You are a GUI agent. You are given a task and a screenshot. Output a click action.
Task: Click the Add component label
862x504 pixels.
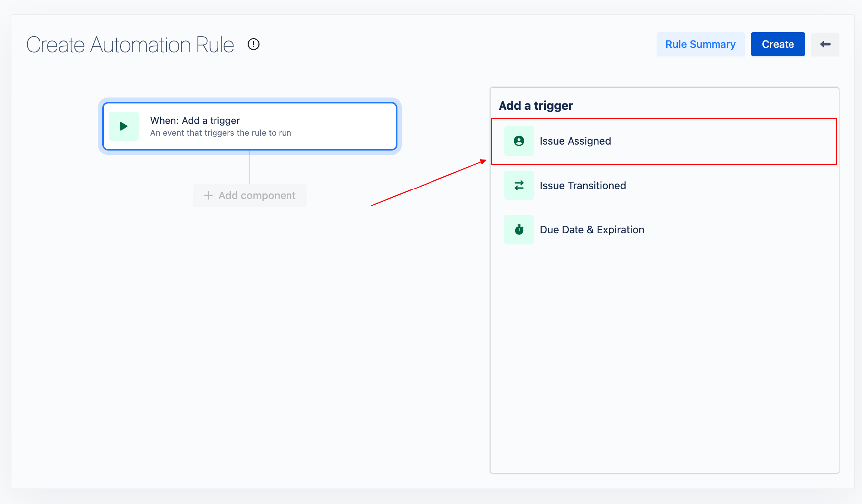257,196
